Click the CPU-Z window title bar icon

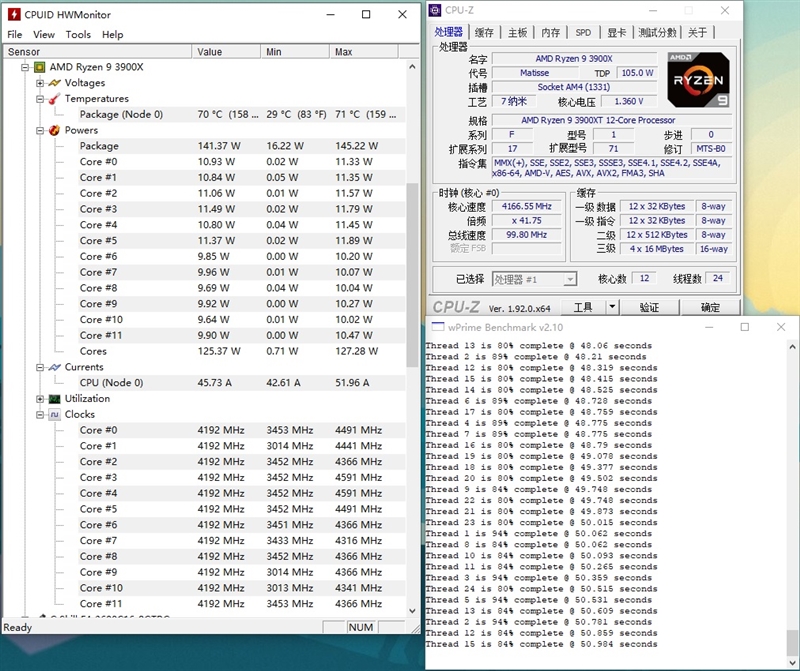click(433, 11)
